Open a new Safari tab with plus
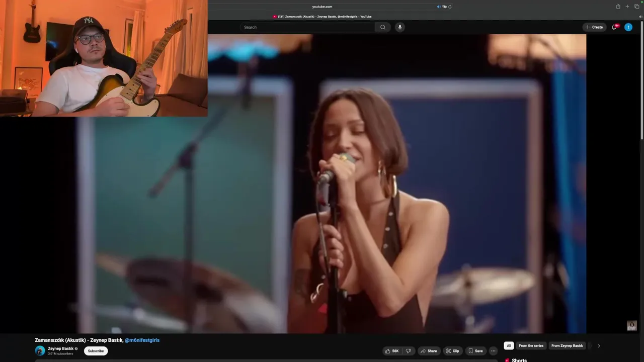Image resolution: width=644 pixels, height=362 pixels. 627,7
